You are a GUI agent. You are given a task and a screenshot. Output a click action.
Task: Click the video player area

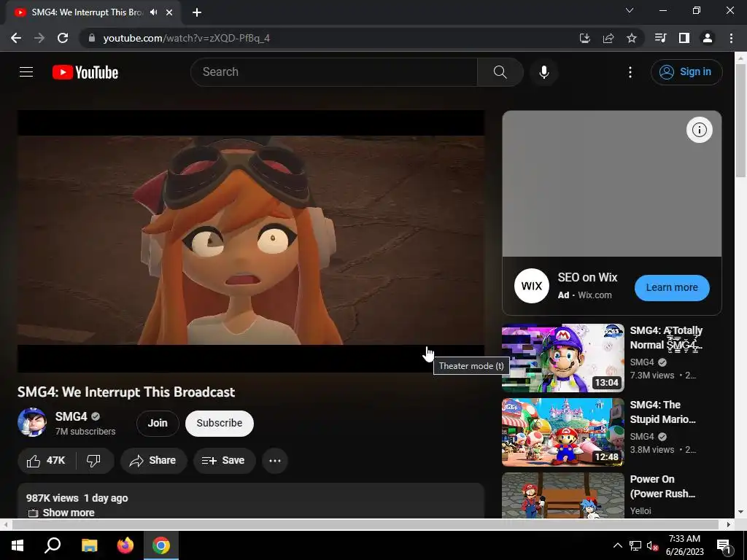point(251,241)
